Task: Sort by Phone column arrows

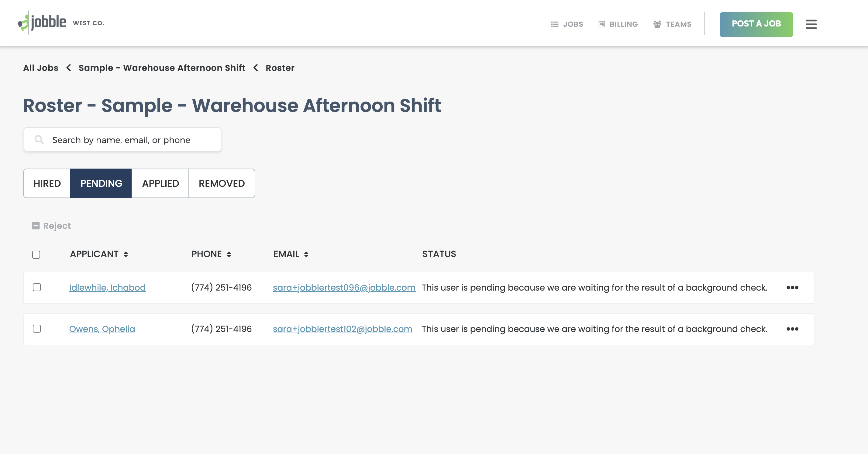Action: click(x=229, y=254)
